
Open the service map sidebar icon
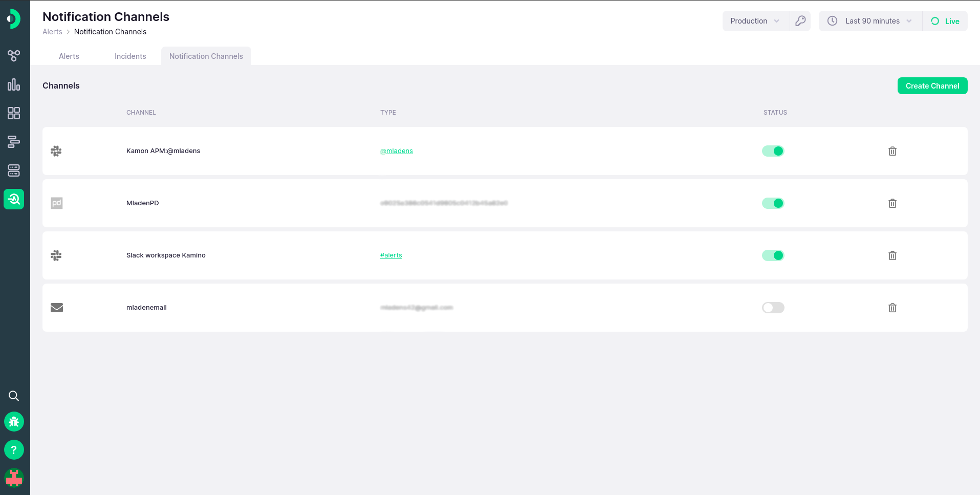[14, 56]
